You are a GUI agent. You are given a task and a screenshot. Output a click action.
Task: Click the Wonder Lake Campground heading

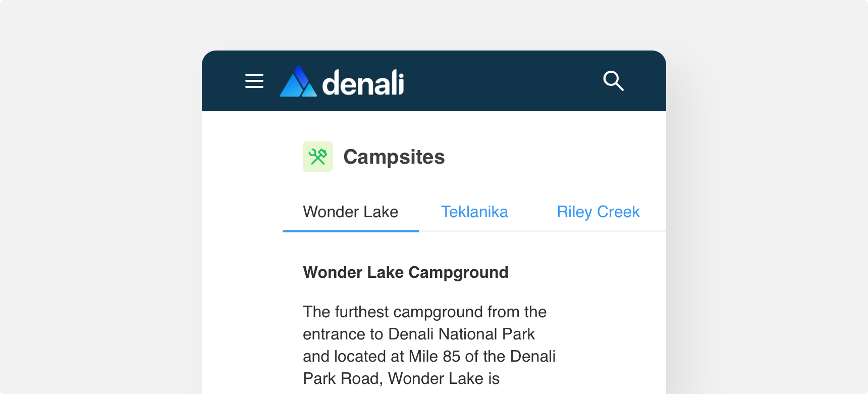pyautogui.click(x=406, y=273)
